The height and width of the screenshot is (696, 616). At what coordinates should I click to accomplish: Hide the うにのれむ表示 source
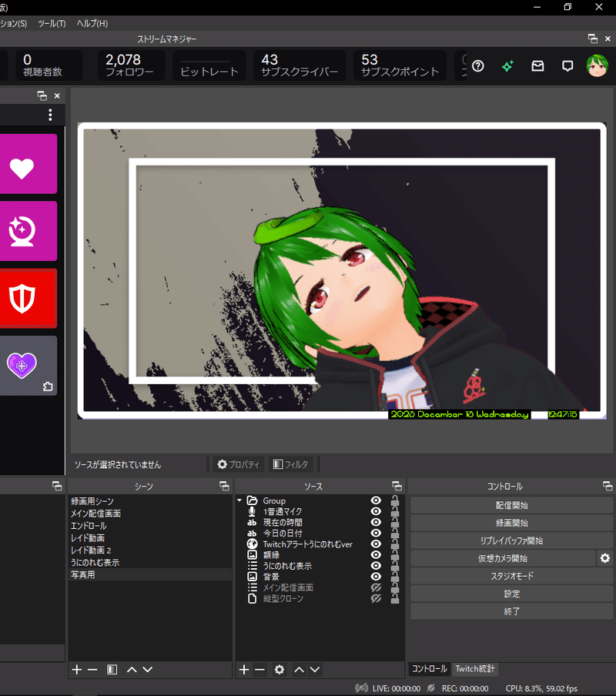pos(376,565)
